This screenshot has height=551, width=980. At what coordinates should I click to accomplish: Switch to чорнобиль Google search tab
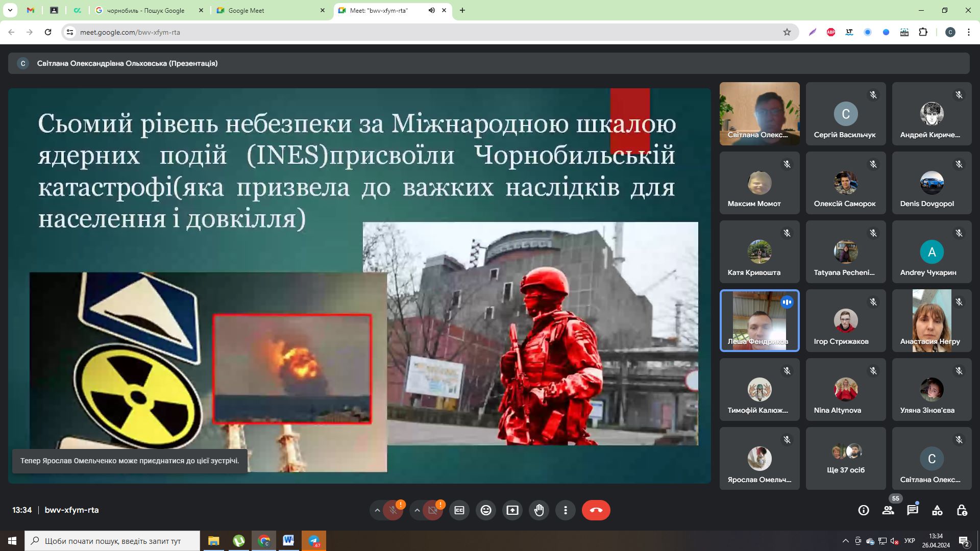click(150, 10)
